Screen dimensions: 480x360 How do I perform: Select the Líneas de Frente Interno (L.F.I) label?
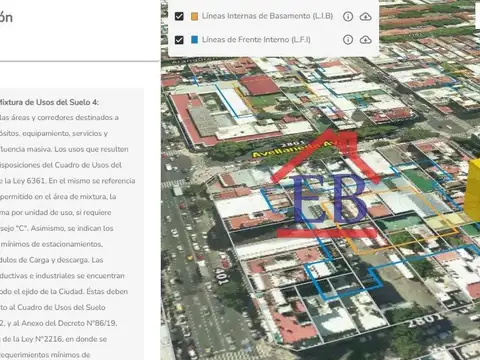click(x=256, y=40)
